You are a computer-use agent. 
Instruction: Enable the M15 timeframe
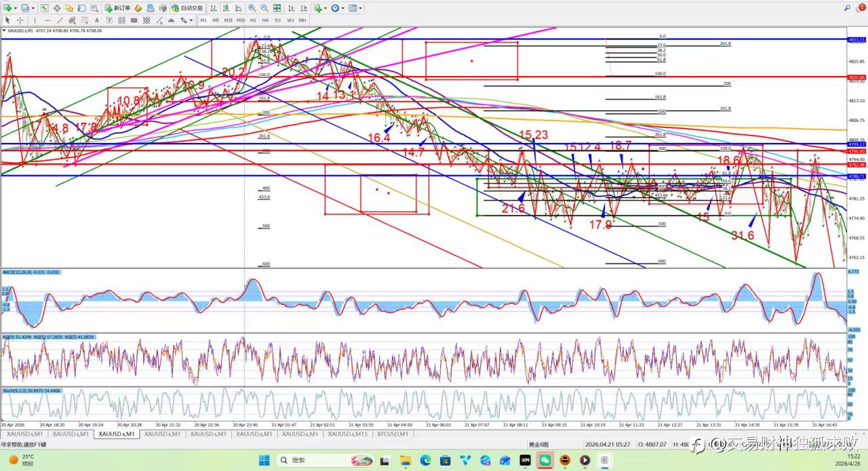[228, 20]
